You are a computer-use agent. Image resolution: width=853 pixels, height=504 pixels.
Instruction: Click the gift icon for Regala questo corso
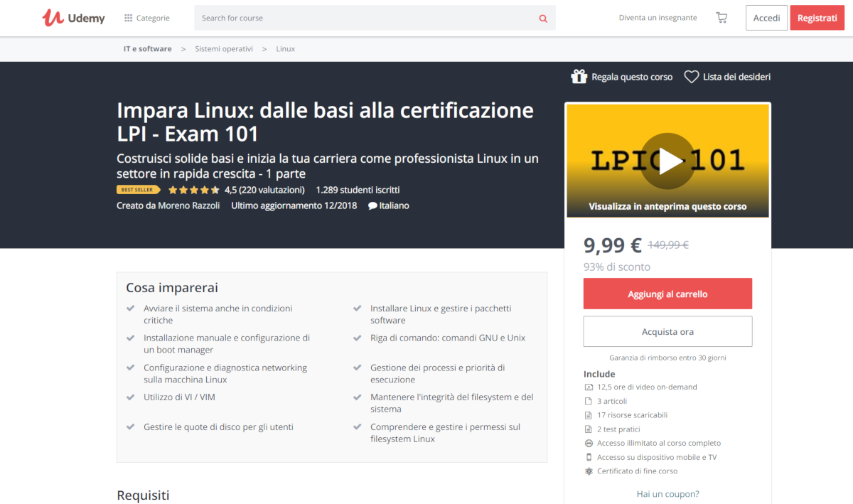coord(579,77)
